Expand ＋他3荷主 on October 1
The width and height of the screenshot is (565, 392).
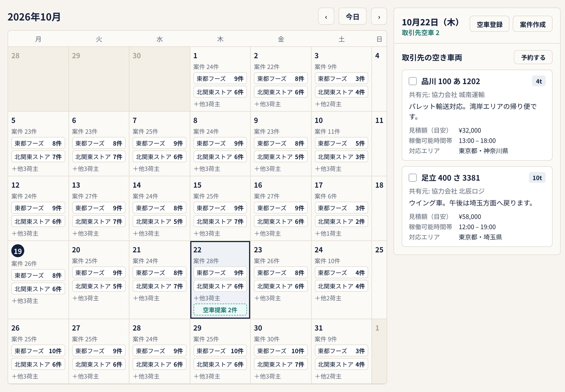point(207,104)
